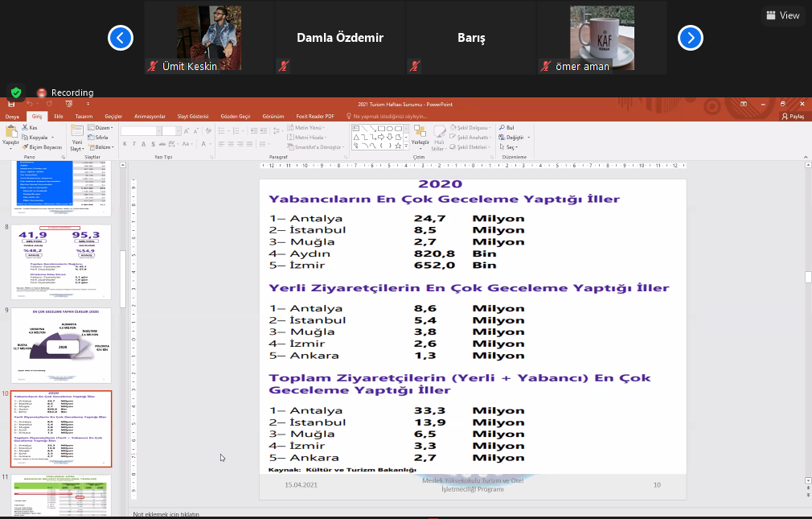Open the Değiştir replace dropdown
The height and width of the screenshot is (519, 812).
coord(514,138)
